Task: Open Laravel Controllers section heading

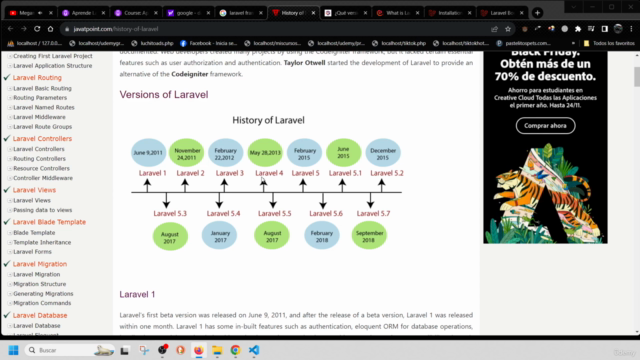Action: pos(42,139)
